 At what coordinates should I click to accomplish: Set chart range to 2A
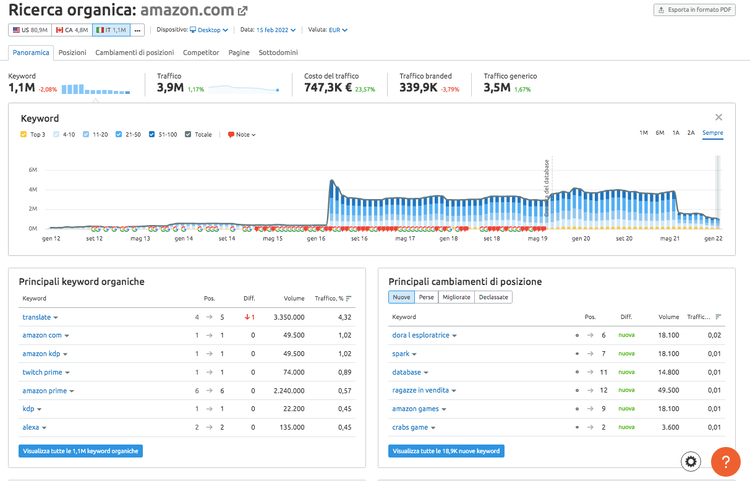click(691, 133)
